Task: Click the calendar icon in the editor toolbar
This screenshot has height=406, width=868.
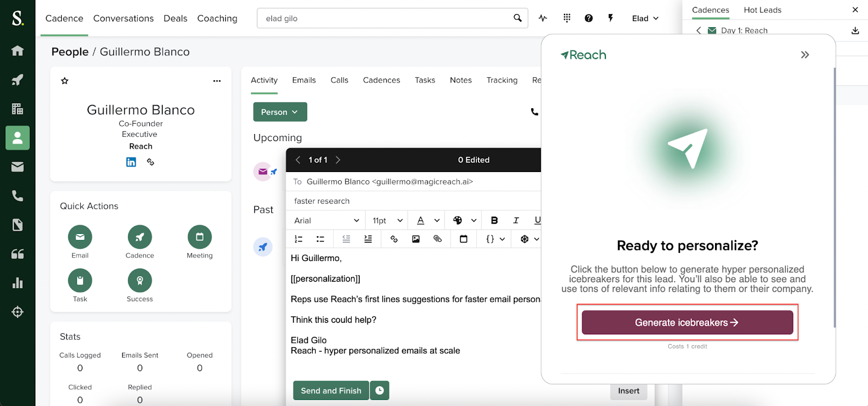Action: coord(464,239)
